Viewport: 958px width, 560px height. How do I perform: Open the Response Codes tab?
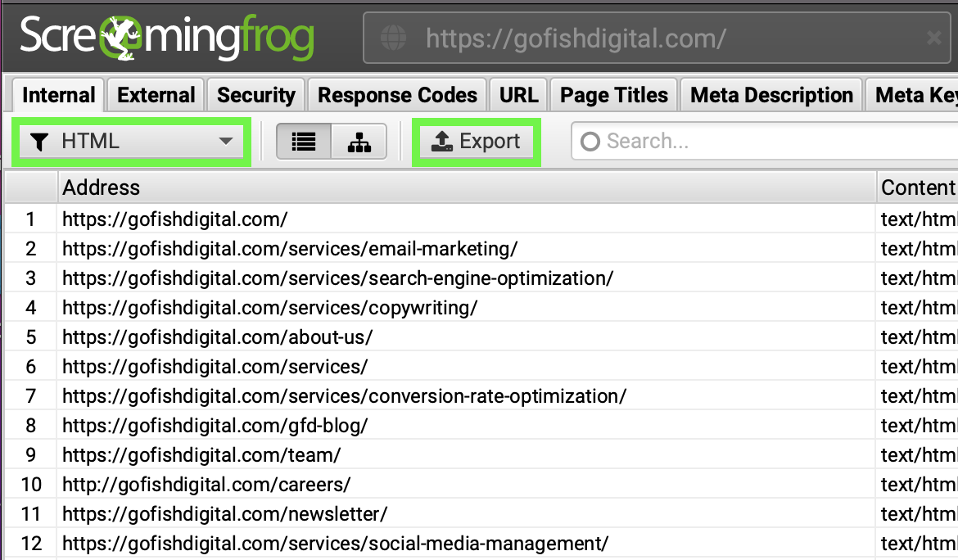click(x=396, y=94)
